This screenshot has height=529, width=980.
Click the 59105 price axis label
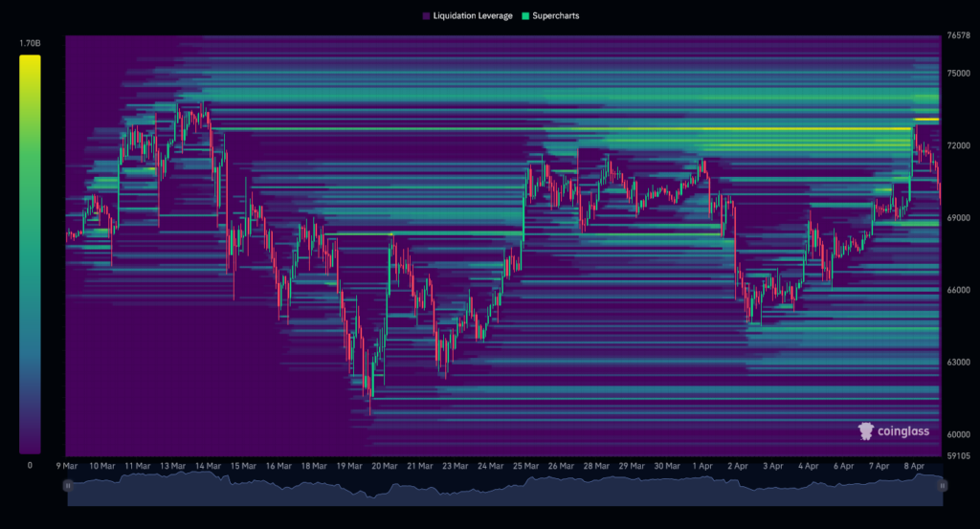[958, 456]
